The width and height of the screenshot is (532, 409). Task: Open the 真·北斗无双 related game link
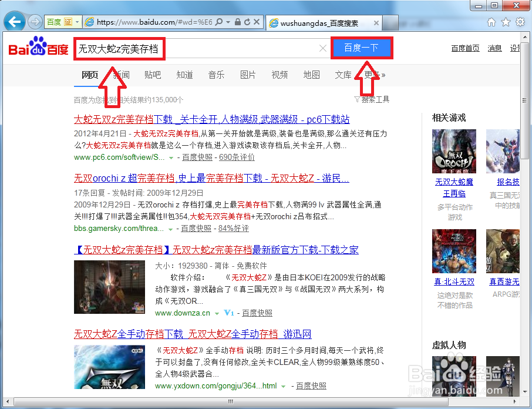[454, 281]
